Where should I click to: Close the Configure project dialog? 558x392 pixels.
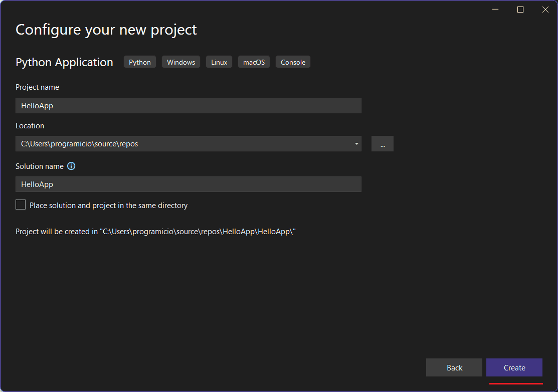[x=545, y=10]
